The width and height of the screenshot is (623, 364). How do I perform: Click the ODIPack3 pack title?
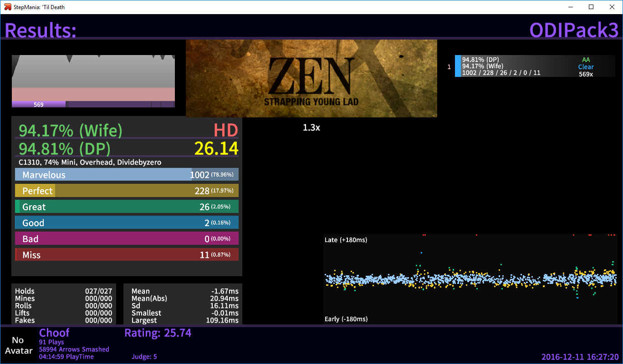(x=574, y=30)
